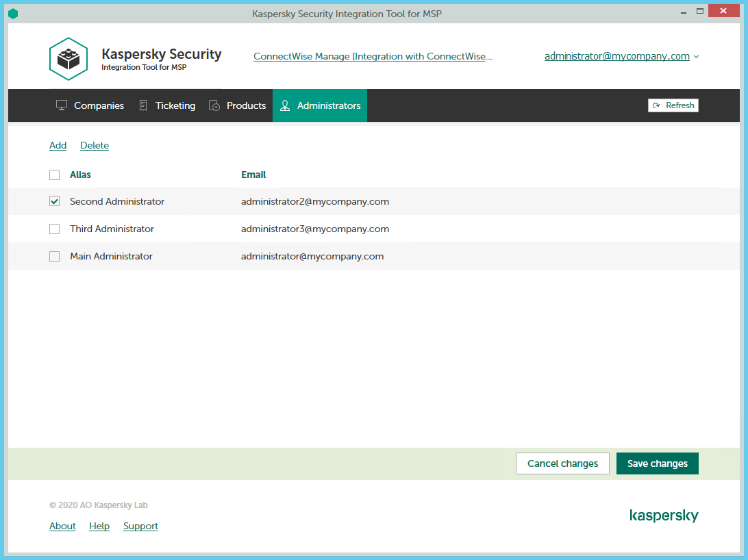Click the Kaspersky wordmark in footer

[x=664, y=516]
